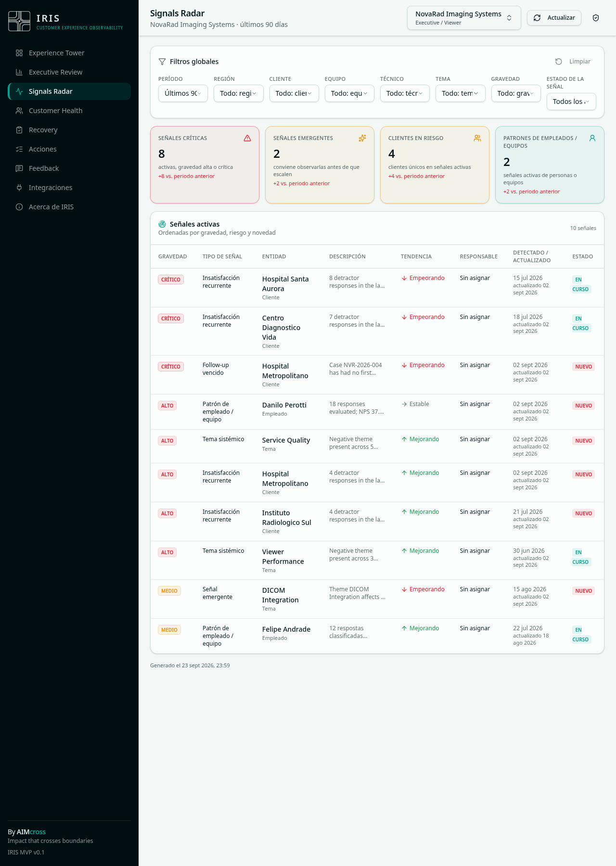
Task: Click the shield icon in the header
Action: pos(596,18)
